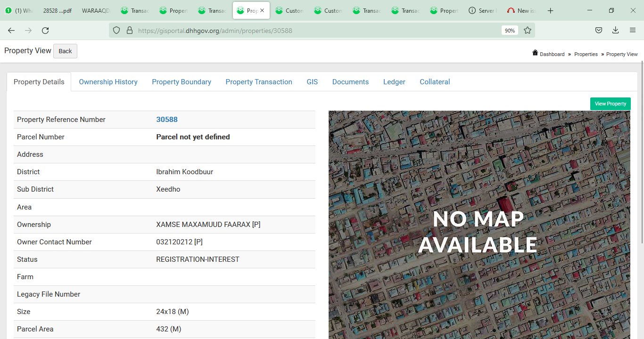Open the Property Boundary tab
The width and height of the screenshot is (644, 339).
tap(182, 82)
